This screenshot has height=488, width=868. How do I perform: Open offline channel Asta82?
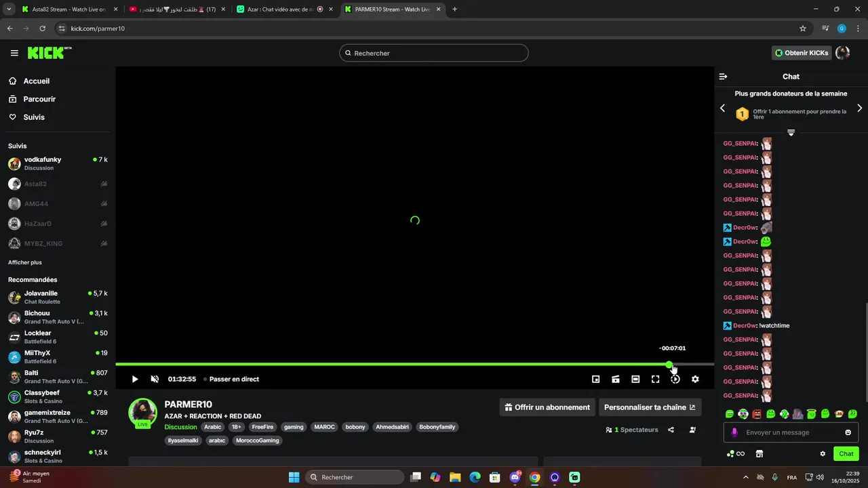click(x=58, y=184)
